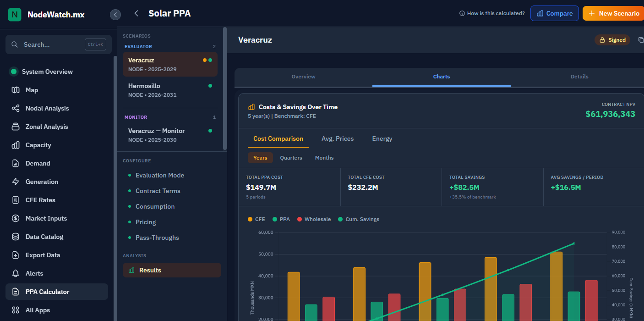The height and width of the screenshot is (321, 644).
Task: Click the Avg Savings value +$16.5M
Action: point(566,187)
